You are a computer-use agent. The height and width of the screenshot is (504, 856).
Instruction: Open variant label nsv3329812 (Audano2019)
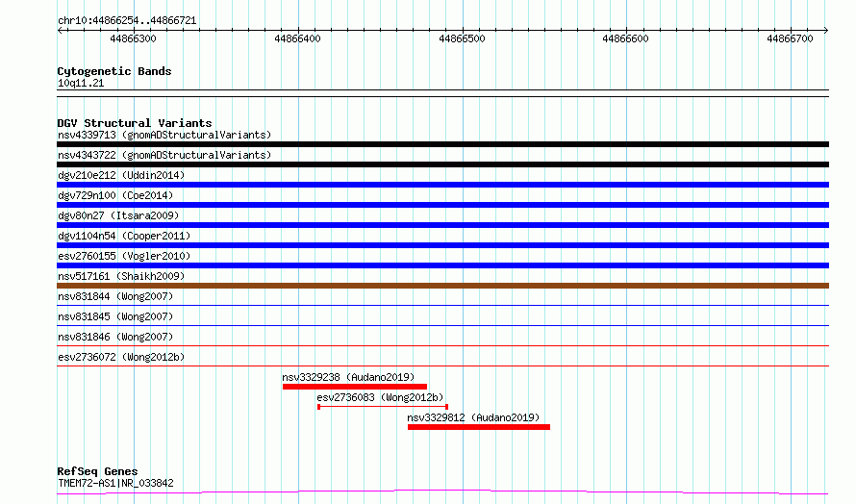[473, 417]
